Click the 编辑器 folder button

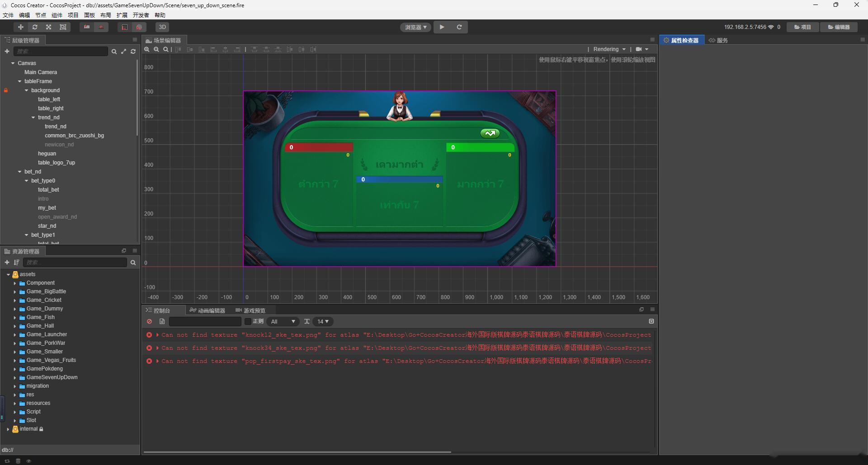(839, 27)
